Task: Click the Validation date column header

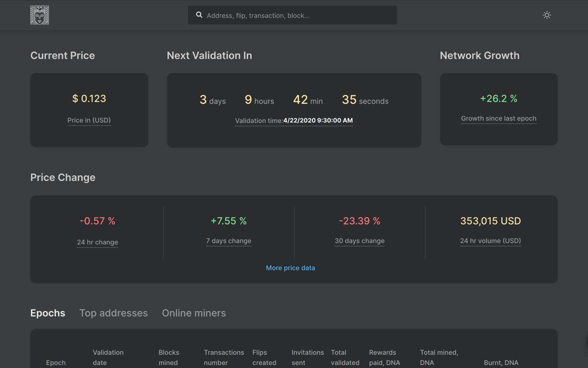Action: [x=108, y=357]
